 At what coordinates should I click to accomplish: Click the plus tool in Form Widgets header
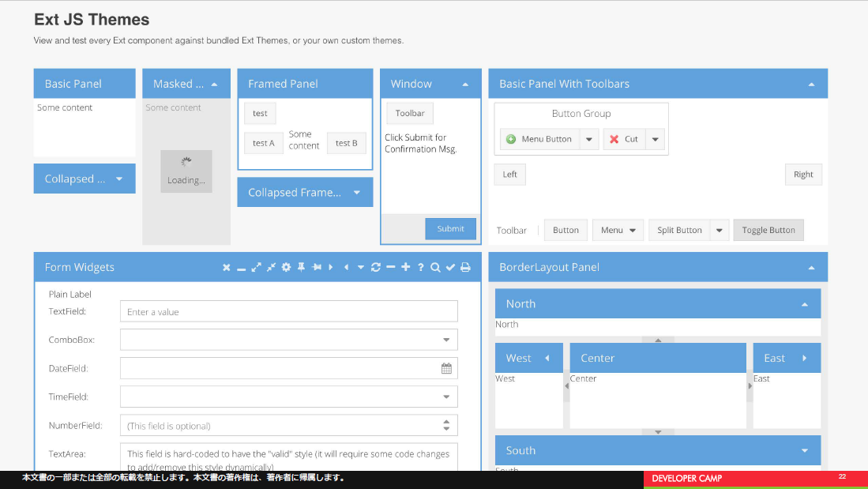[x=406, y=268]
